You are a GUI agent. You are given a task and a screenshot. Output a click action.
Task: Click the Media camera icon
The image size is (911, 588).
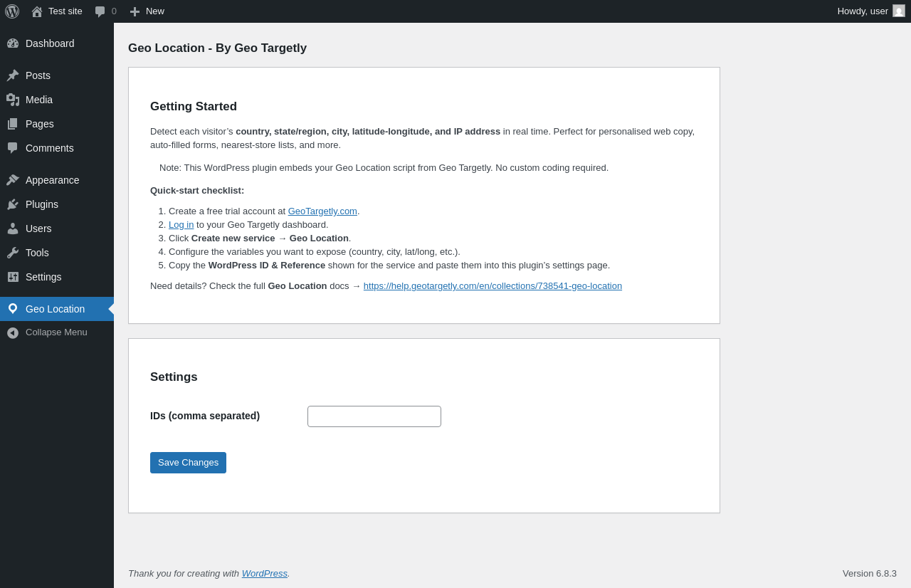tap(13, 100)
